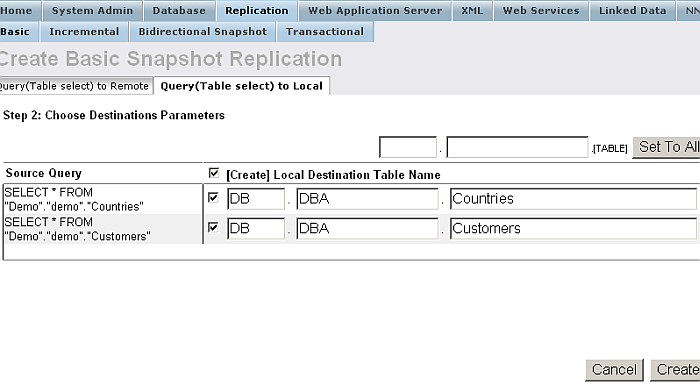This screenshot has width=700, height=385.
Task: Focus the owner field before [TABLE] label
Action: pos(517,147)
